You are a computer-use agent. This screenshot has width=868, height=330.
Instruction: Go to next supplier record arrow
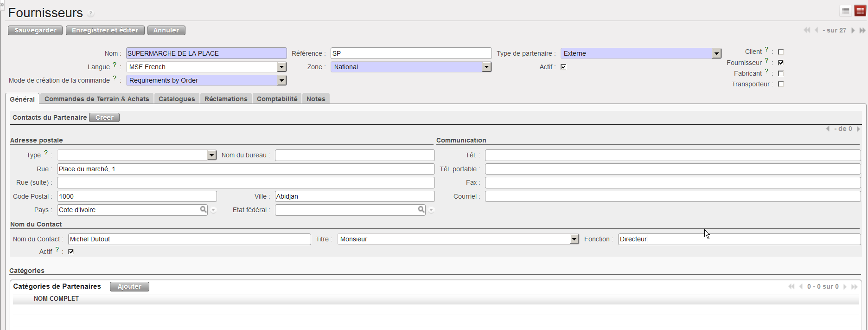tap(853, 30)
